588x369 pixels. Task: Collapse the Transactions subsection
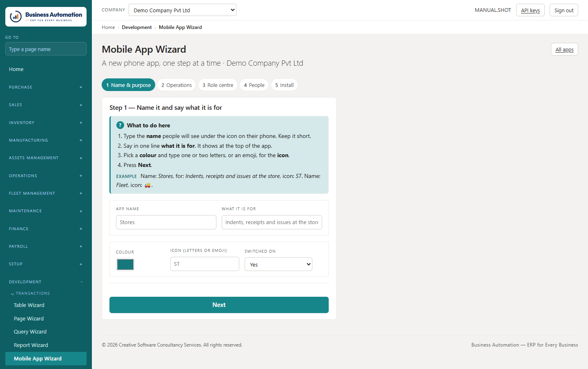[x=30, y=293]
